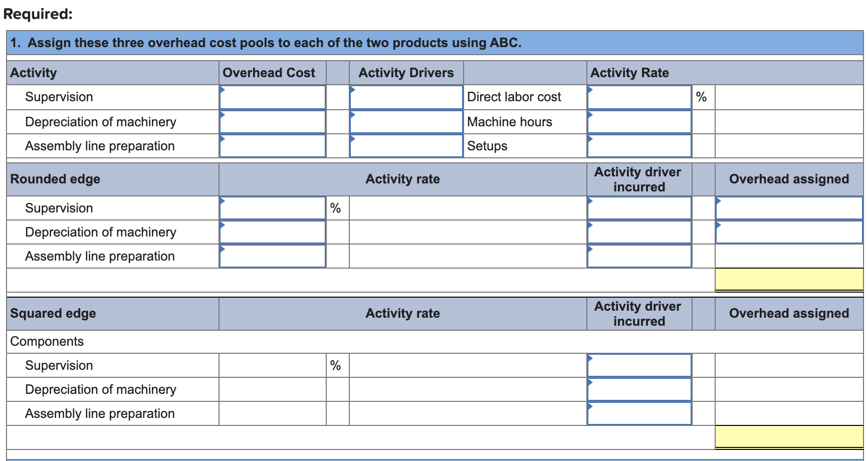Click the Rounded edge section header

55,179
